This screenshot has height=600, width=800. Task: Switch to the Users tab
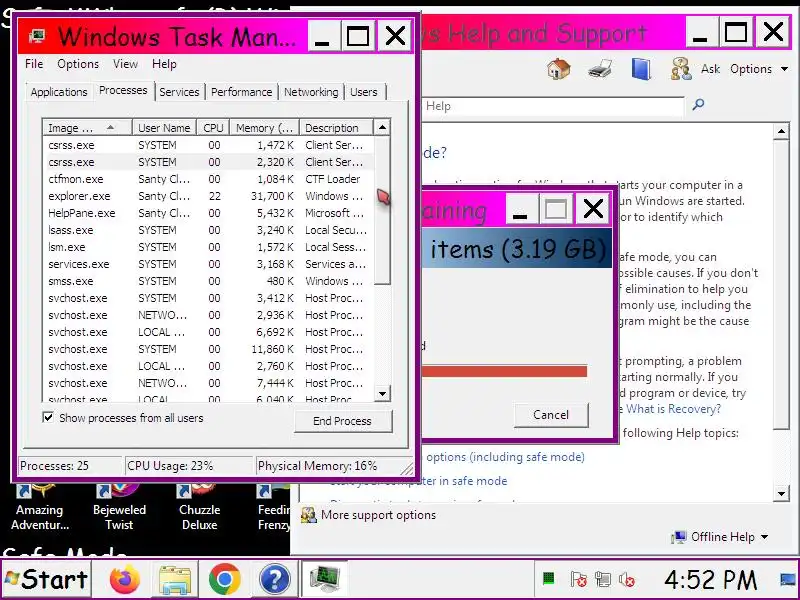(x=364, y=92)
